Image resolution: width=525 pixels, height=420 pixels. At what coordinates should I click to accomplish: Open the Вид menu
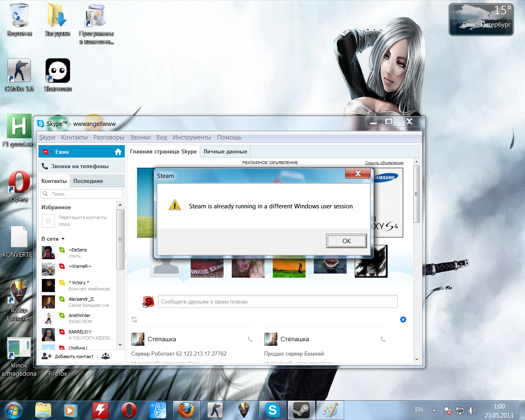[x=162, y=137]
